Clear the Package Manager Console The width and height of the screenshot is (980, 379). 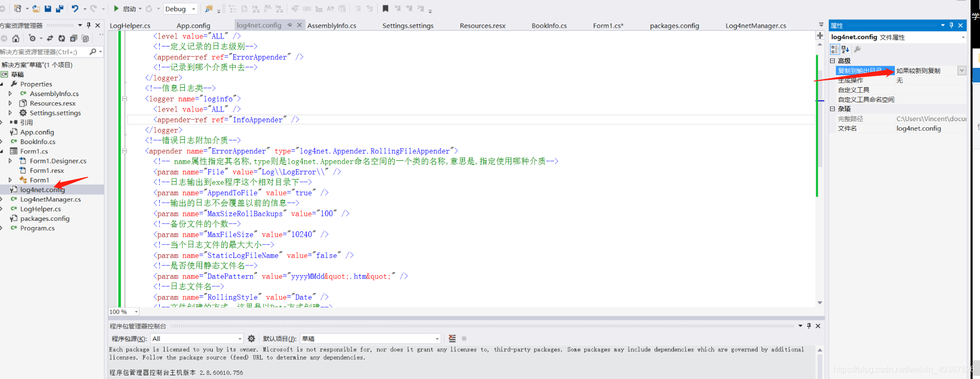click(x=452, y=338)
